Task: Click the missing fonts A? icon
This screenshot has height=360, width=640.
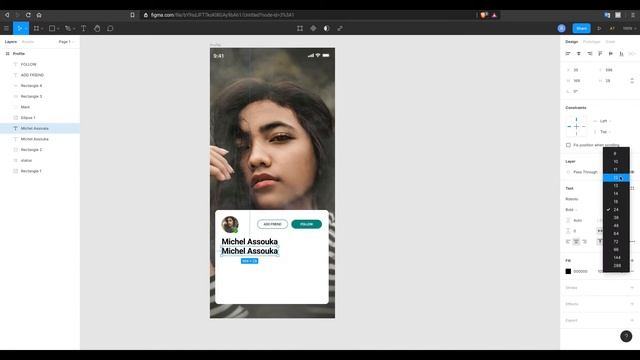Action: pyautogui.click(x=612, y=28)
